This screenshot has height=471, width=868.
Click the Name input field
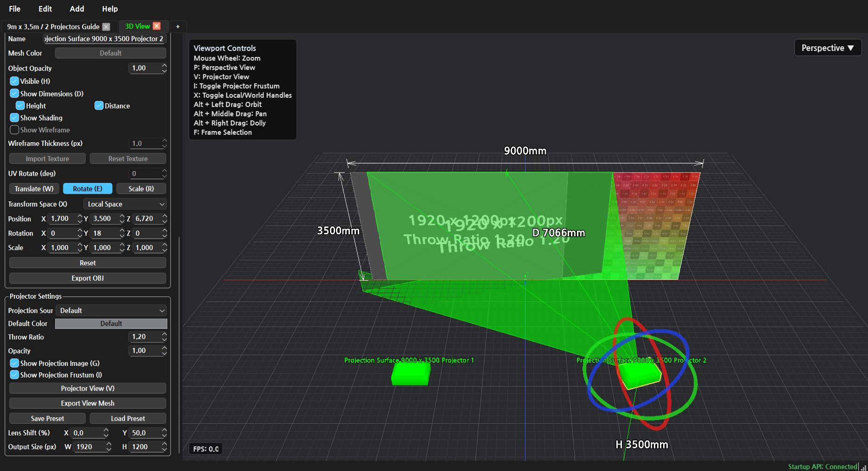pos(104,39)
